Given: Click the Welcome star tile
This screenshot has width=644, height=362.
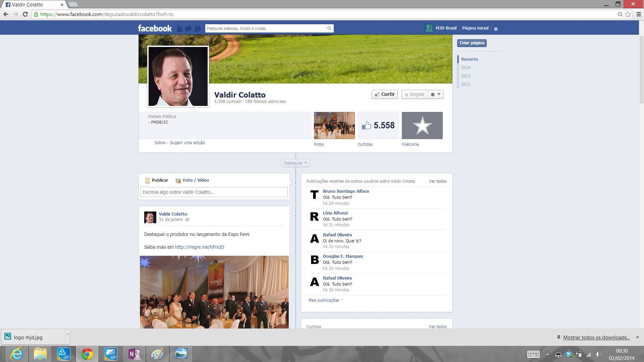Looking at the screenshot, I should point(422,125).
